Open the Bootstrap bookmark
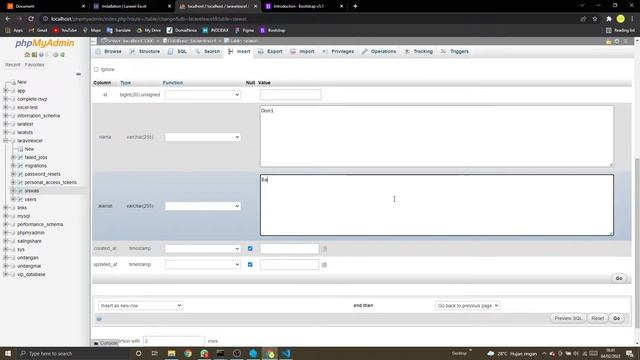The height and width of the screenshot is (360, 640). point(273,30)
